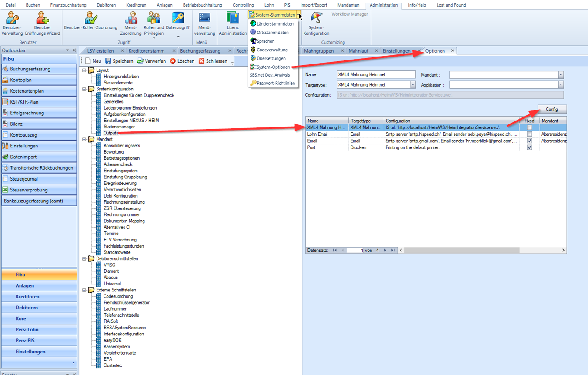Open the Finanzbuchhaltung menu
This screenshot has width=588, height=375.
[68, 5]
